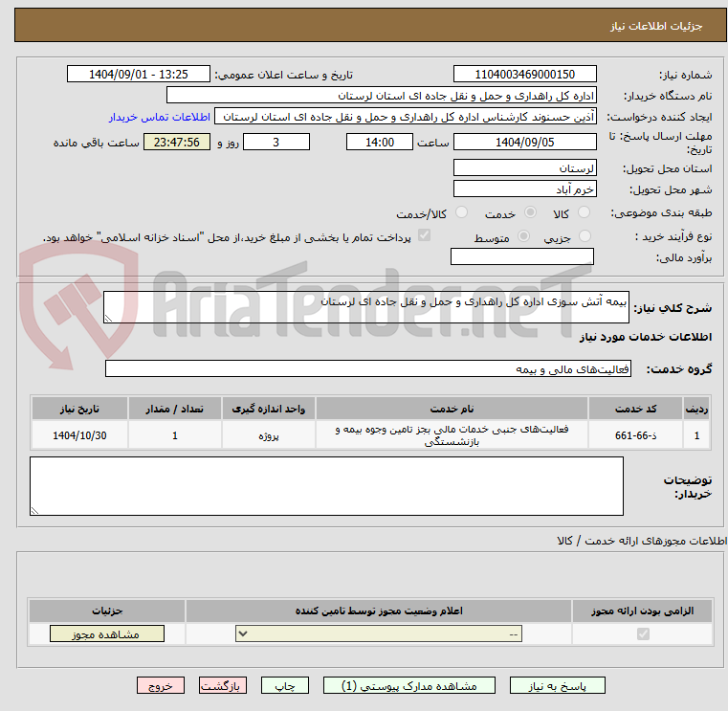This screenshot has height=711, width=728.
Task: Click the date cell 1404/10/30
Action: (x=79, y=435)
